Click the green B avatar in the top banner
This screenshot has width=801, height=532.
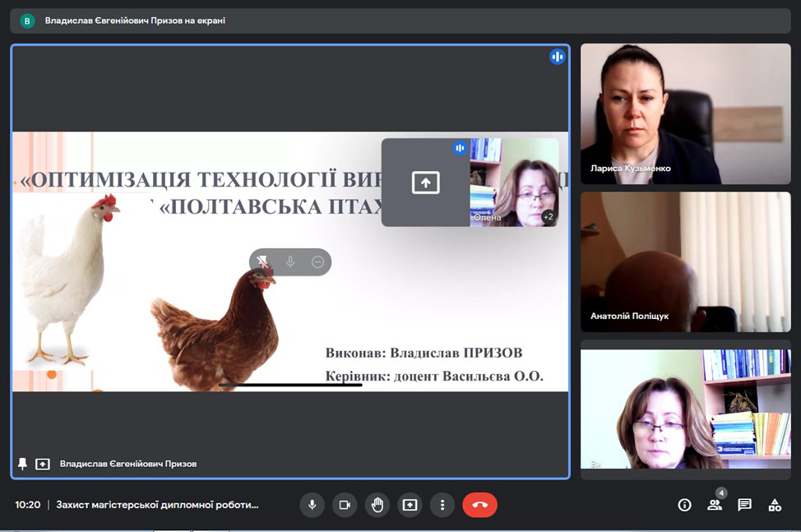pos(27,21)
